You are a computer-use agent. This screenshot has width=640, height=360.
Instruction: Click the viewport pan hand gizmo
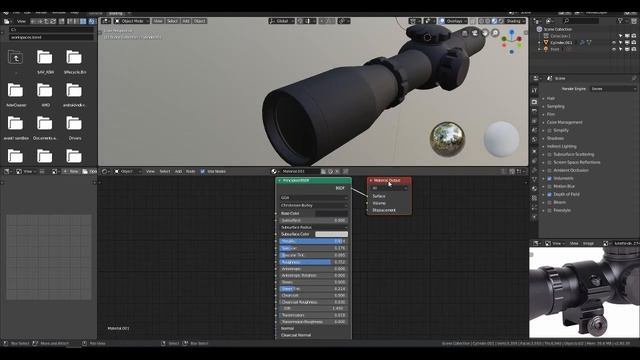[485, 33]
